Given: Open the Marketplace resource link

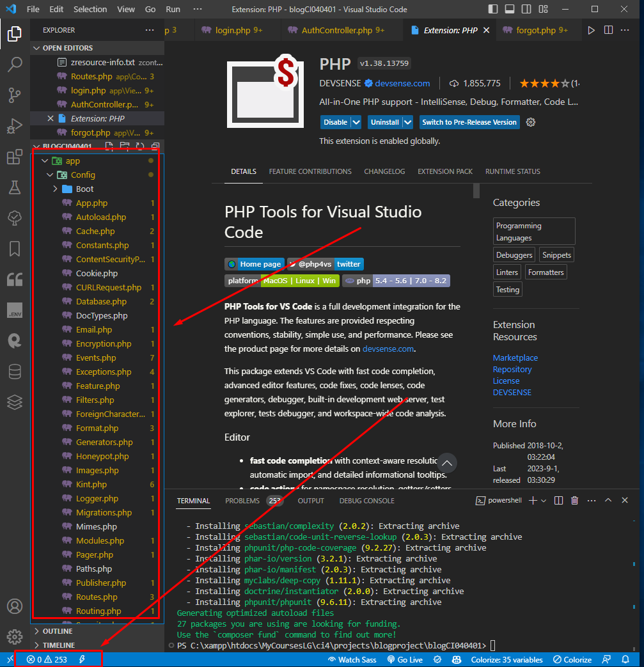Looking at the screenshot, I should 515,357.
